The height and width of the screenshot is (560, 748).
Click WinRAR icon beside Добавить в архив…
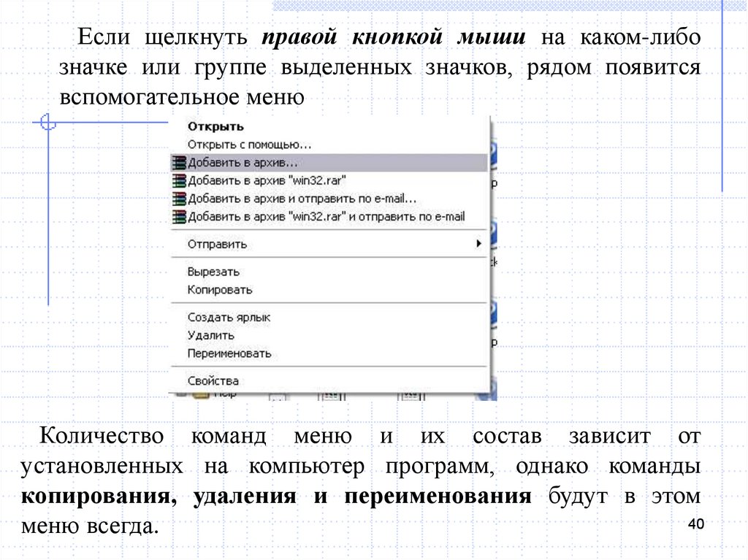coord(179,163)
